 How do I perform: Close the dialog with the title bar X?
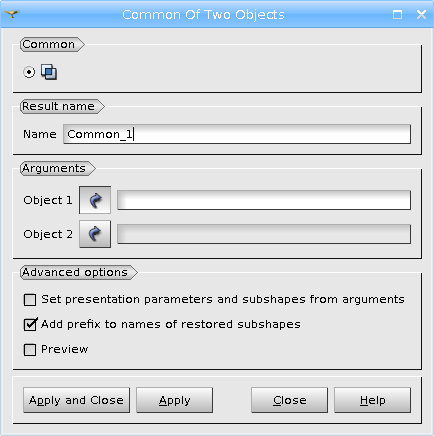[x=421, y=15]
